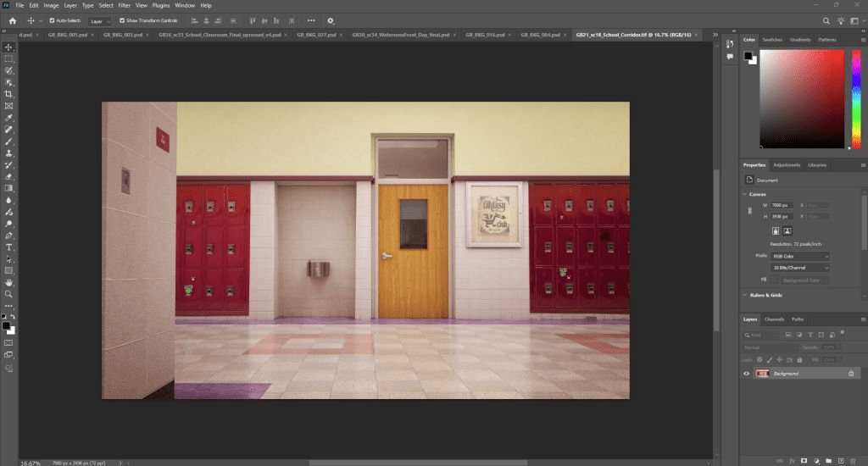Open the Layers Kind filter dropdown

760,335
